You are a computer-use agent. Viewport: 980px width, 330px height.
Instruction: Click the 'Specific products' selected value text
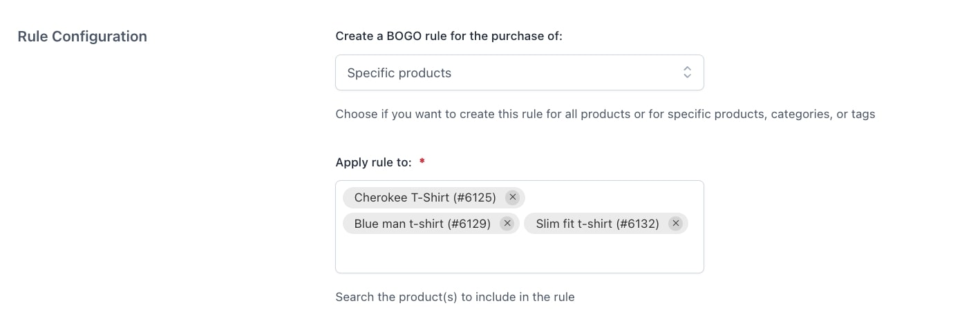(x=399, y=72)
